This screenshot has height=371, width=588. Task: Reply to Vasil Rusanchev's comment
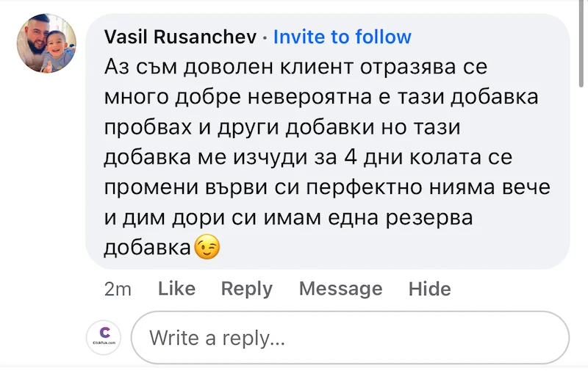(x=247, y=289)
